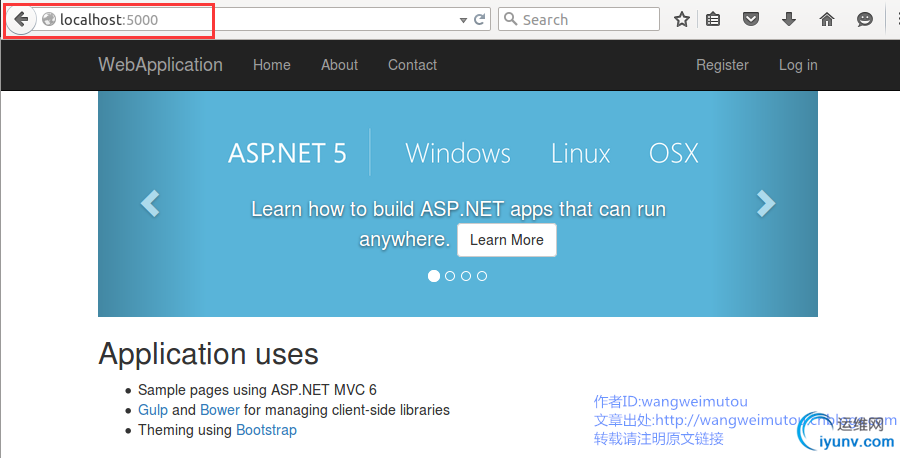Open the Contact page in navbar

click(x=412, y=65)
